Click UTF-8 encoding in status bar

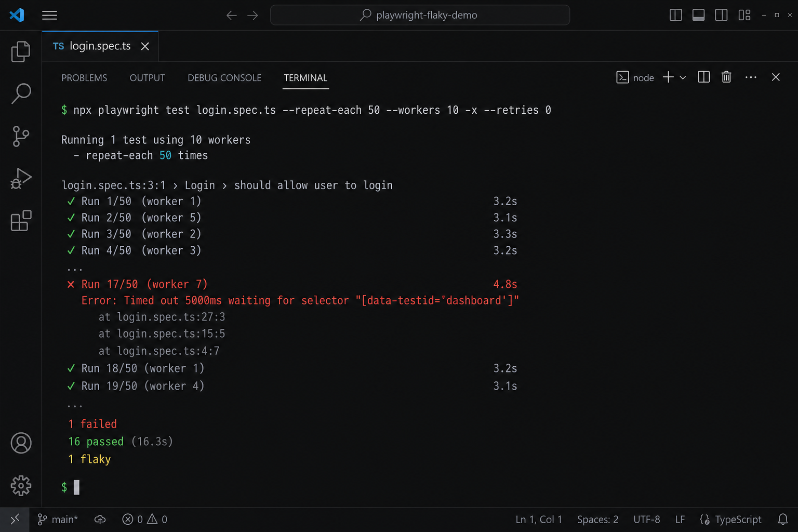tap(647, 520)
